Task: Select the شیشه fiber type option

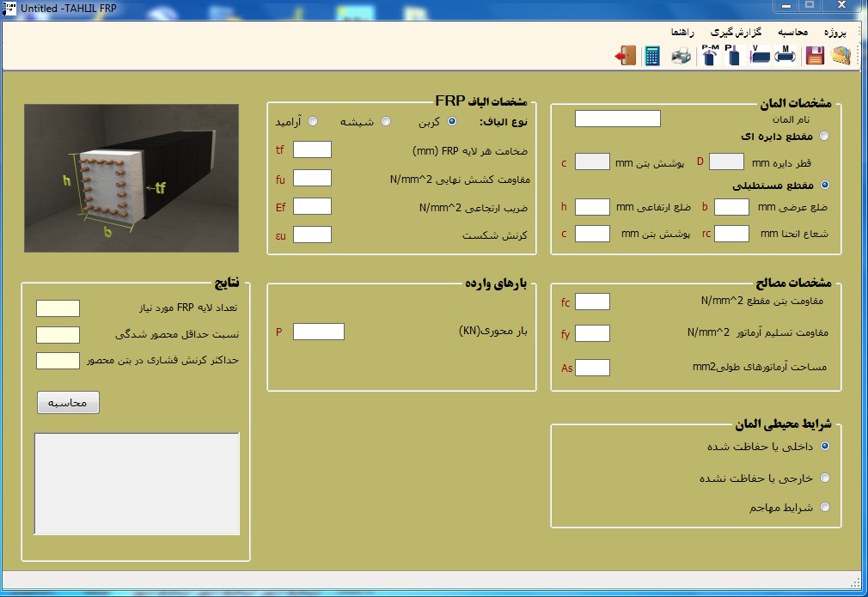Action: coord(386,121)
